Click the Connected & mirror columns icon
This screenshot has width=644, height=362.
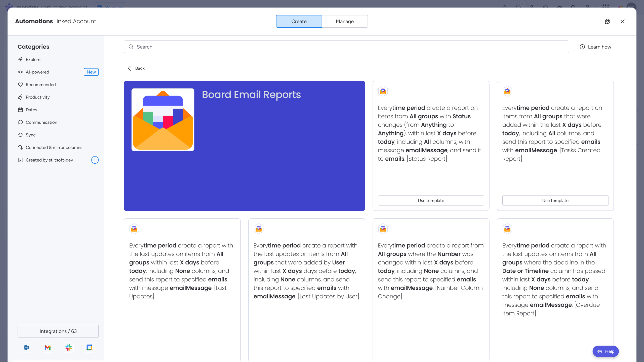click(20, 147)
